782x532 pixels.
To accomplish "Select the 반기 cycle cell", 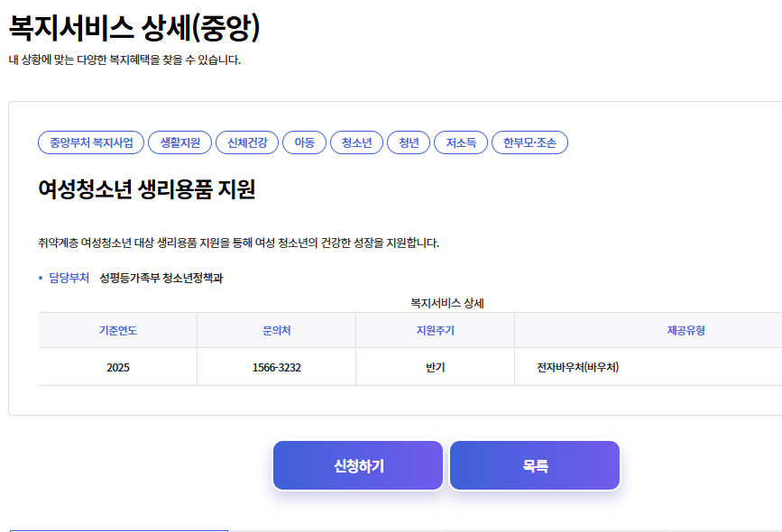I will 435,368.
